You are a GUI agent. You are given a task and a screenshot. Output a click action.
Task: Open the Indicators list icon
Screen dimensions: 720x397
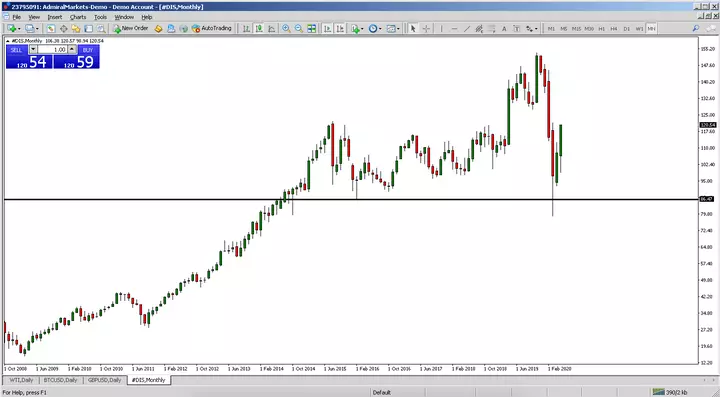355,28
